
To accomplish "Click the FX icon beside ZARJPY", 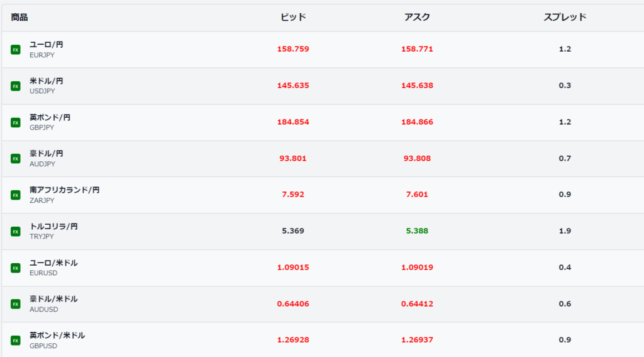I will (16, 195).
